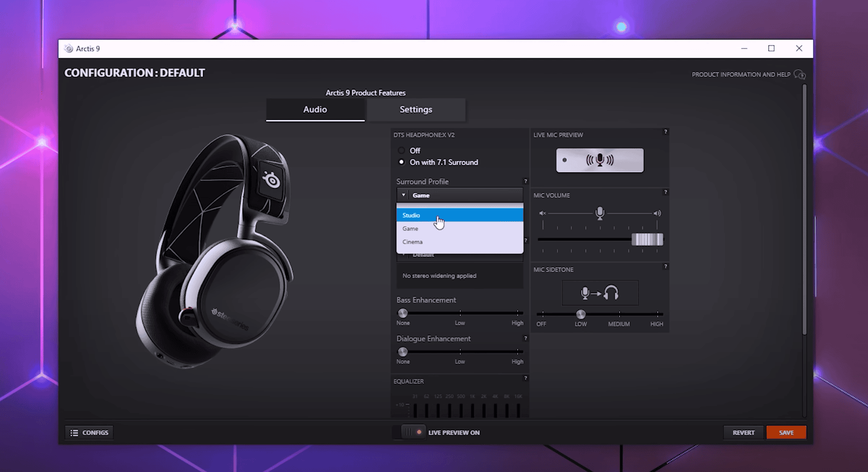Open the Configs list button
Screen dimensions: 868x472
pos(90,432)
